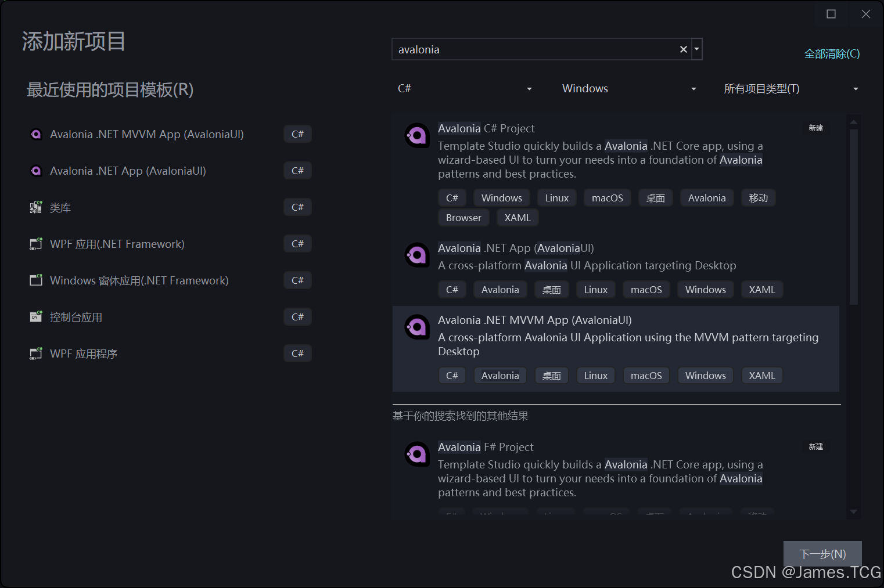This screenshot has height=588, width=884.
Task: Clear the search box with the X icon
Action: [684, 49]
